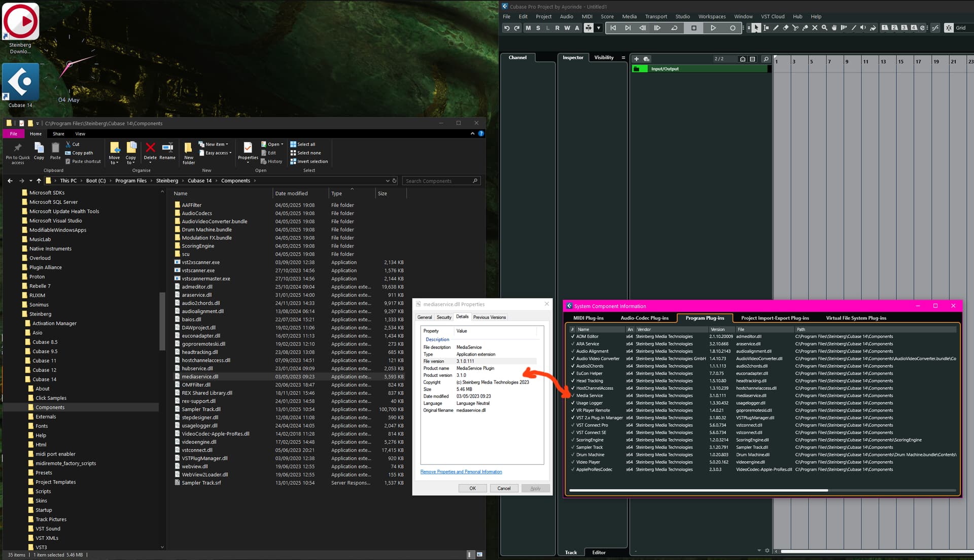Screen dimensions: 974x560
Task: Toggle the global Solo S button in Cubase
Action: [538, 28]
